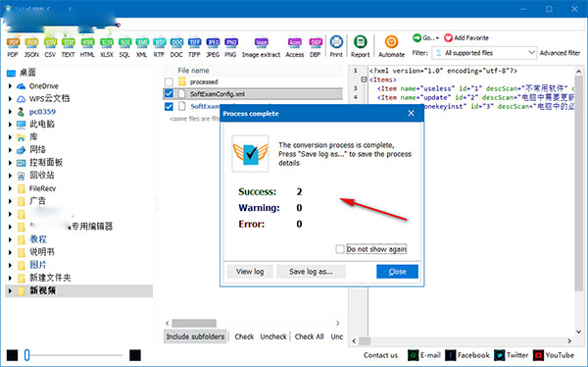Launch the Automate tool
This screenshot has height=367, width=588.
coord(391,46)
